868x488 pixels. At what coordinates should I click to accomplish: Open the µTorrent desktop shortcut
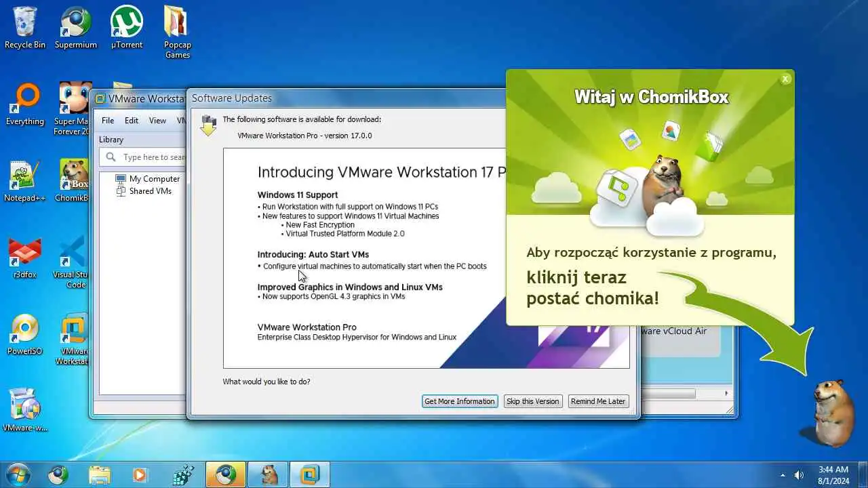point(127,28)
